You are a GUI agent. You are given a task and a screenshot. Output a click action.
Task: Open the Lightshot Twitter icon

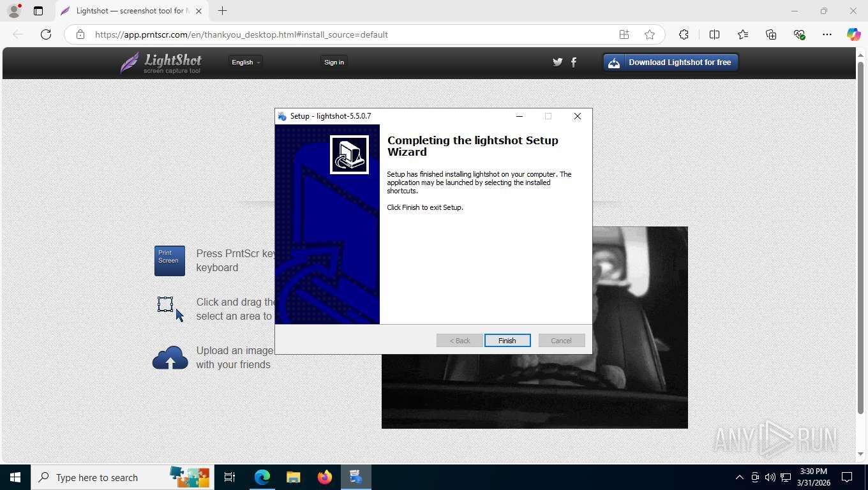tap(558, 62)
